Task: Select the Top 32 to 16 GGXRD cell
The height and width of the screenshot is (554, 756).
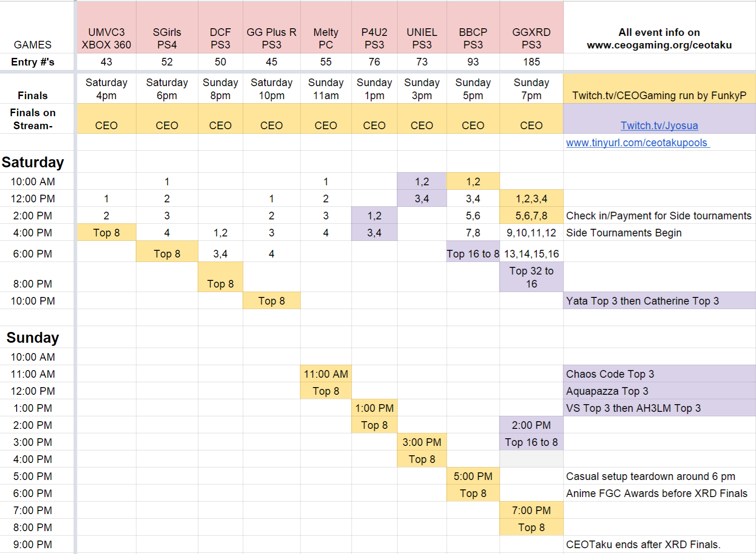Action: pyautogui.click(x=531, y=277)
